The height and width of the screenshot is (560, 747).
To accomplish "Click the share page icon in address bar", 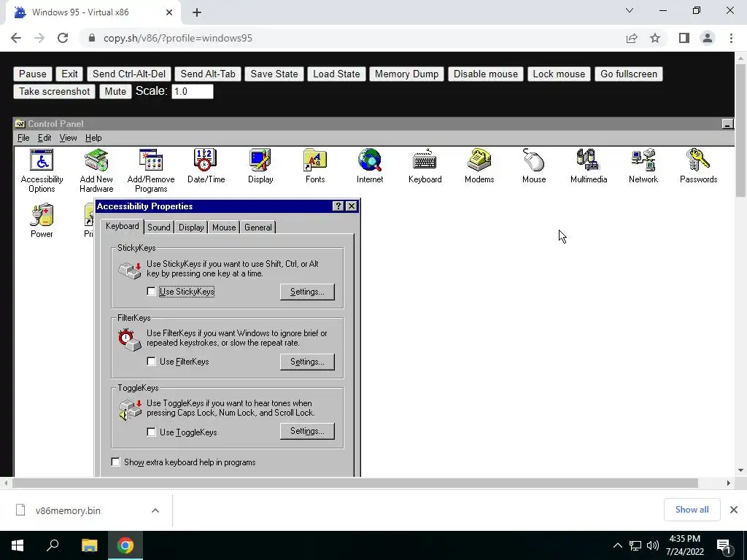I will pos(632,38).
